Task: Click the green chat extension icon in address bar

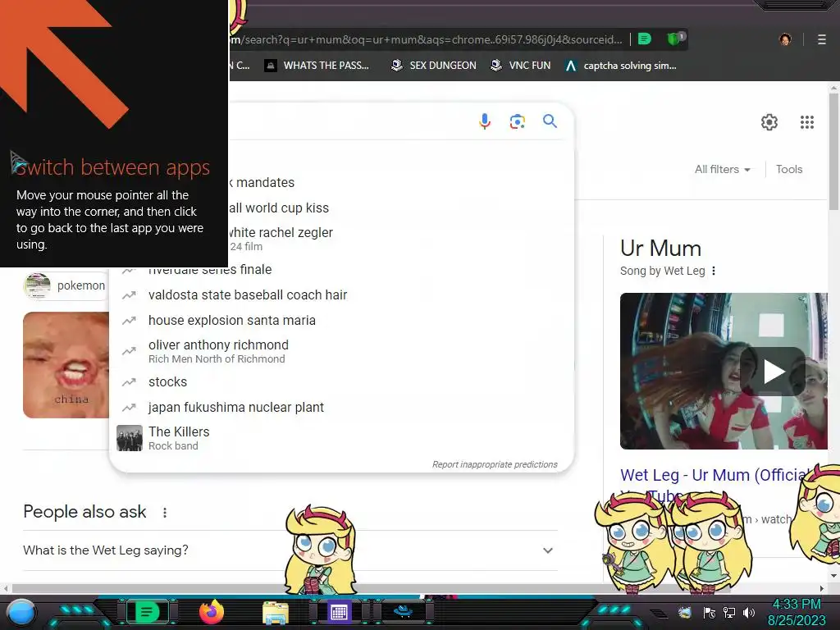Action: click(645, 39)
